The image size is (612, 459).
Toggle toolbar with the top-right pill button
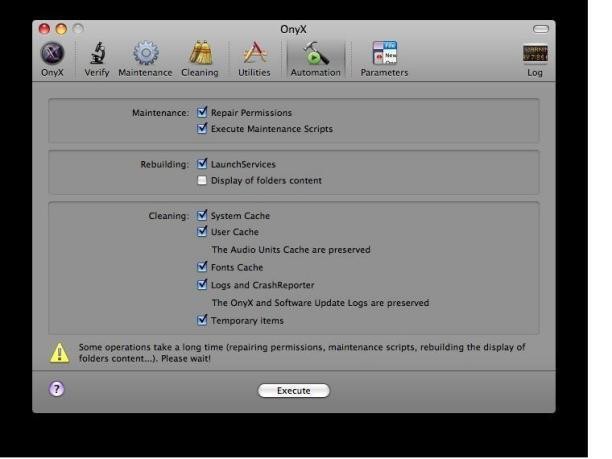click(x=541, y=29)
